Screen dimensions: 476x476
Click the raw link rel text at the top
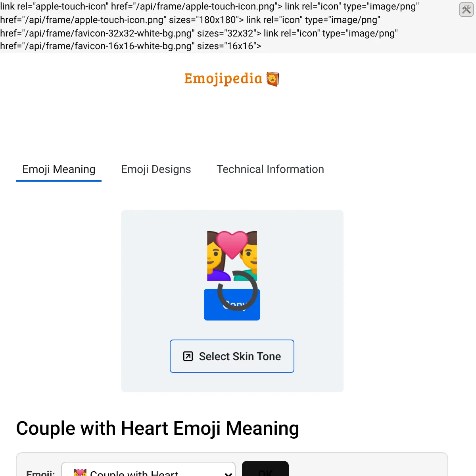(209, 26)
